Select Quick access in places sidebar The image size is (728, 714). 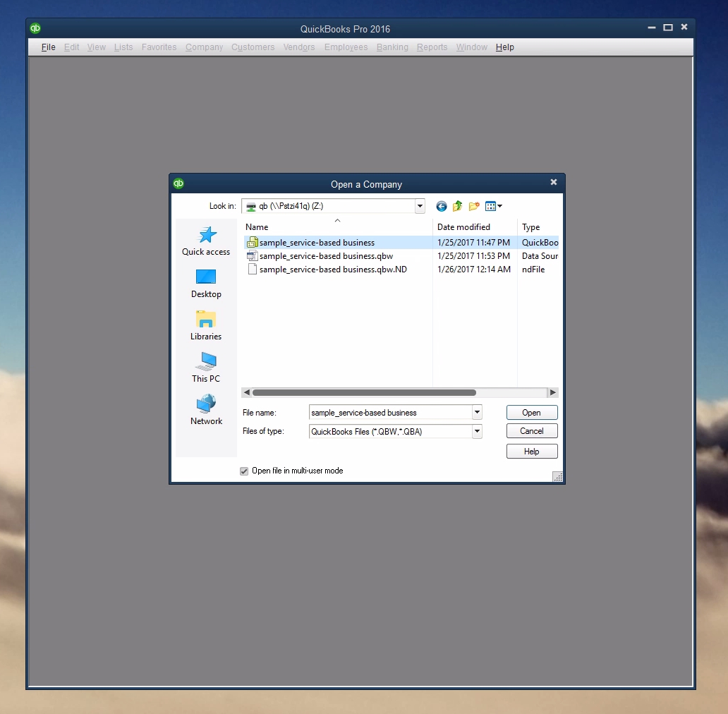[x=206, y=241]
